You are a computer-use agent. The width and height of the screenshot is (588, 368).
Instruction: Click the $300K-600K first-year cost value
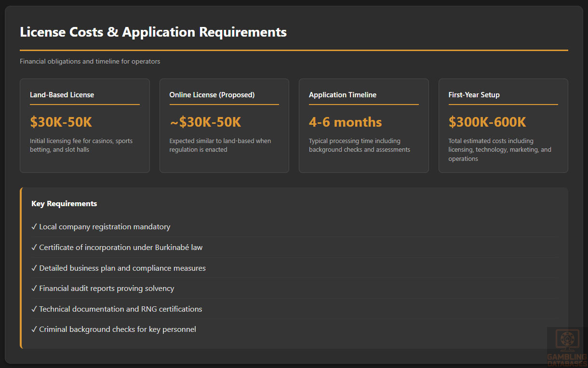[487, 122]
